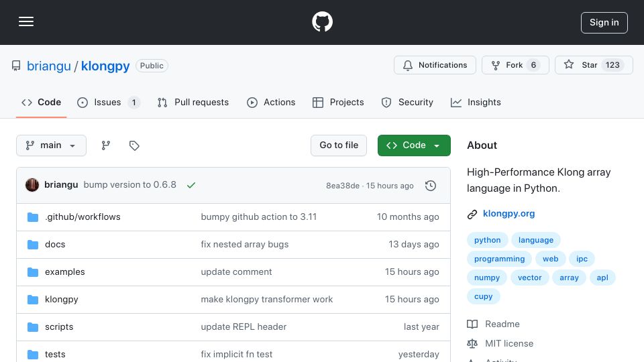Open commit 'bumpy github action to 3.11'
644x362 pixels.
[259, 217]
